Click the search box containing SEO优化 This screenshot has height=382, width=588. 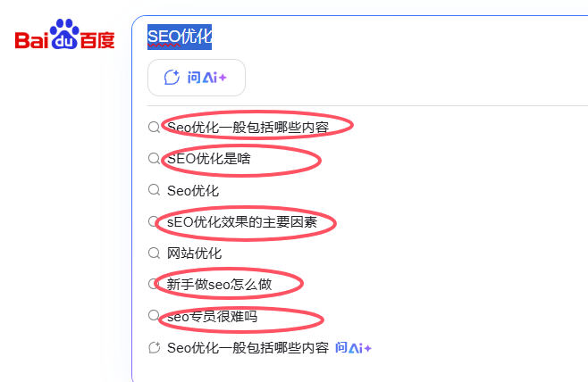(x=357, y=37)
